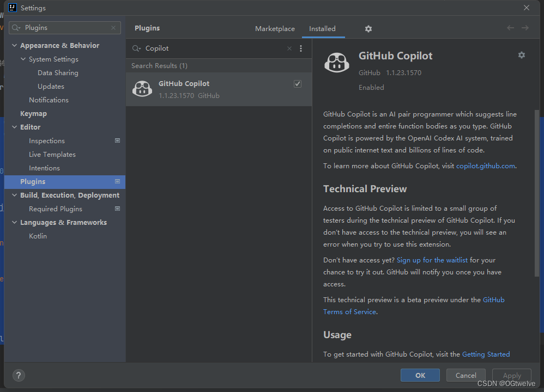Open Live Templates settings
Viewport: 544px width, 392px height.
52,155
